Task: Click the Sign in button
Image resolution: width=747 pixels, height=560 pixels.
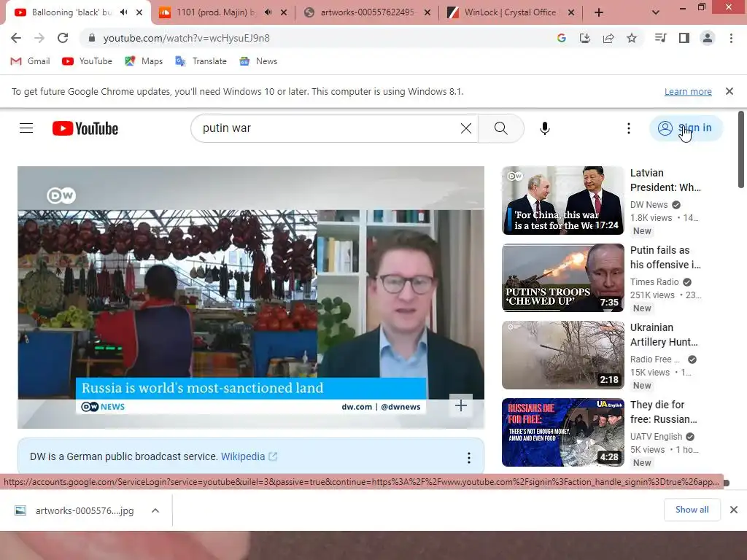Action: 686,128
